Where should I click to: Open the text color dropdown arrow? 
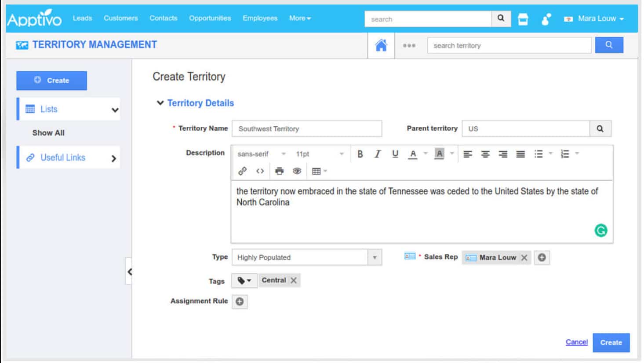pos(425,154)
